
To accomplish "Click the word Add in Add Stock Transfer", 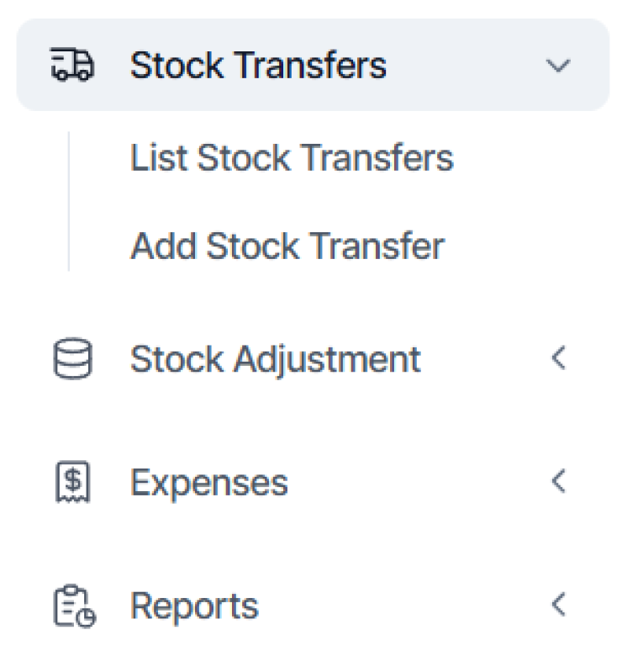I will (x=164, y=246).
